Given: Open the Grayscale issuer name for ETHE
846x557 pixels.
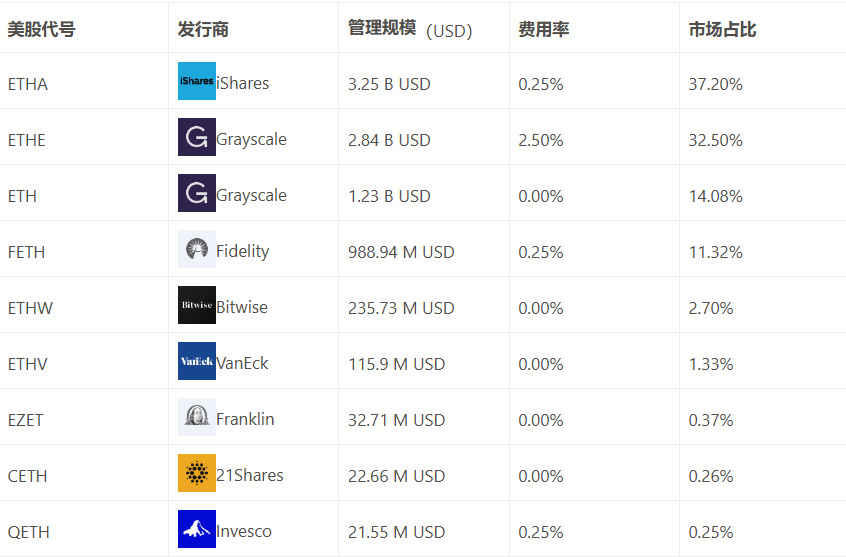Looking at the screenshot, I should pos(251,139).
